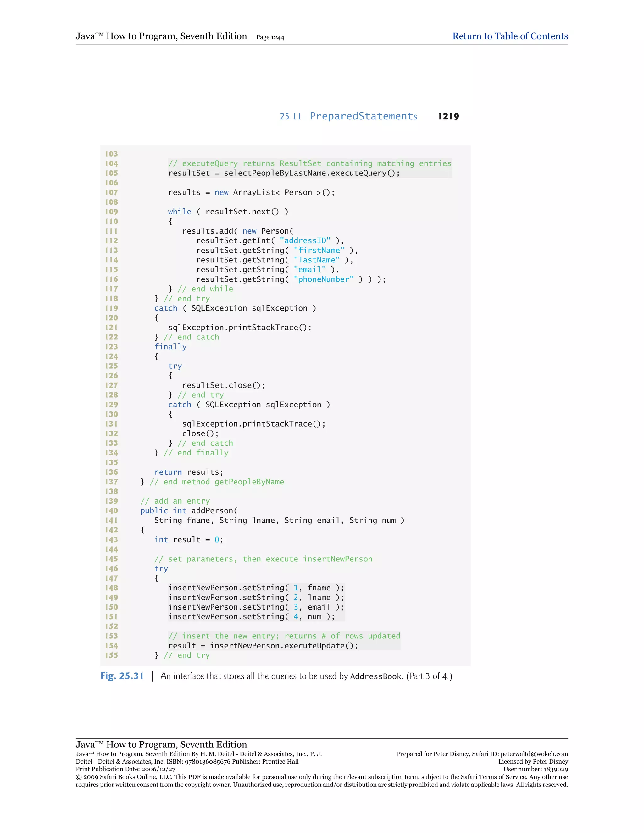Click the return results statement
The height and width of the screenshot is (833, 644).
188,472
